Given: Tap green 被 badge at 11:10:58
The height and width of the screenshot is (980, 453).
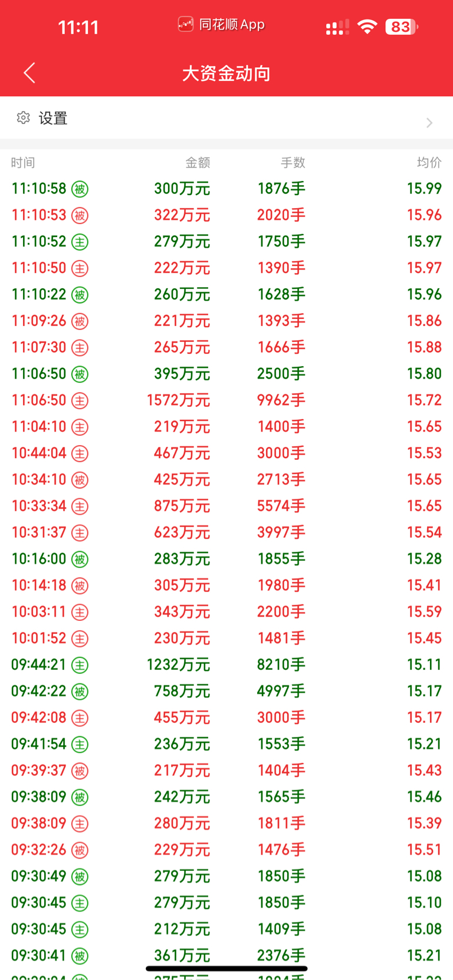Looking at the screenshot, I should [x=80, y=189].
